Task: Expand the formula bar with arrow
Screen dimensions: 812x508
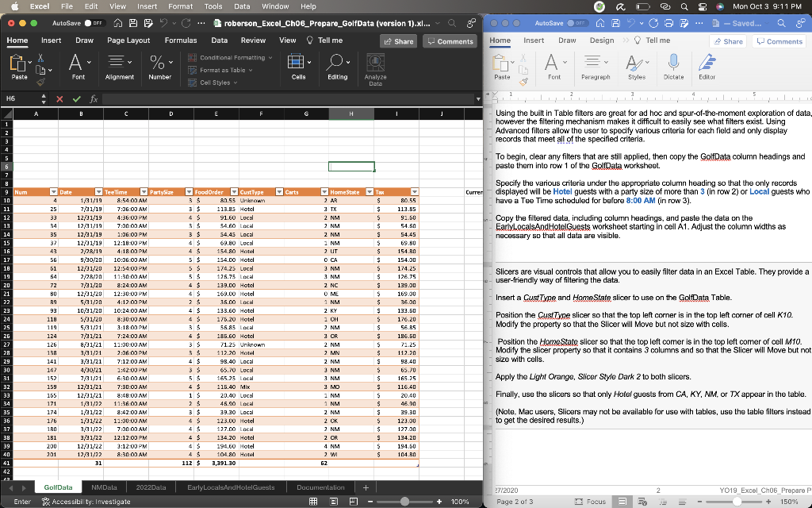Action: point(478,99)
